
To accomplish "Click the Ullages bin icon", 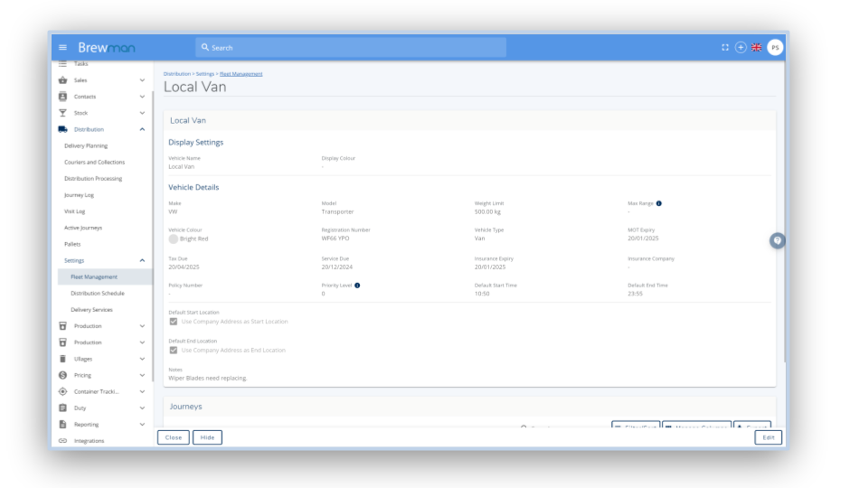I will tap(62, 359).
